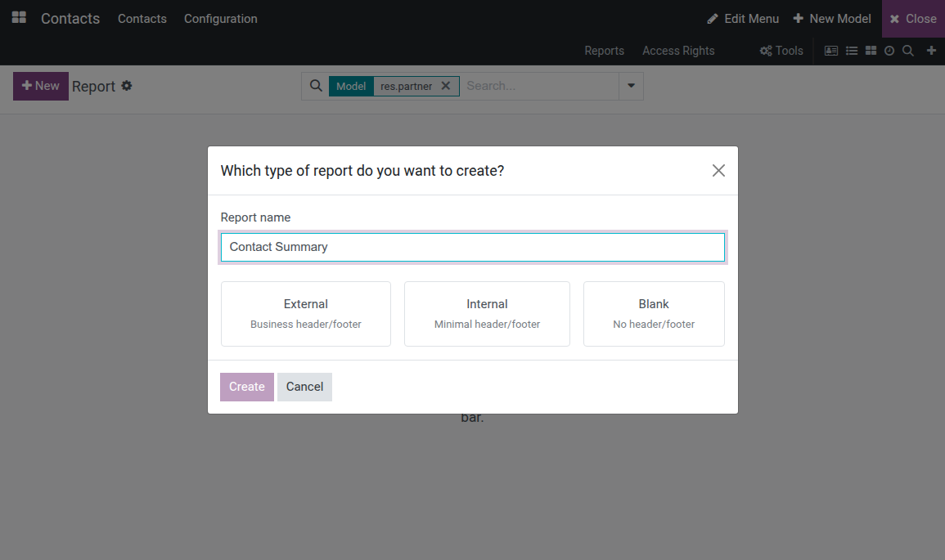The image size is (945, 560).
Task: Click the Model filter facet label
Action: pyautogui.click(x=351, y=86)
